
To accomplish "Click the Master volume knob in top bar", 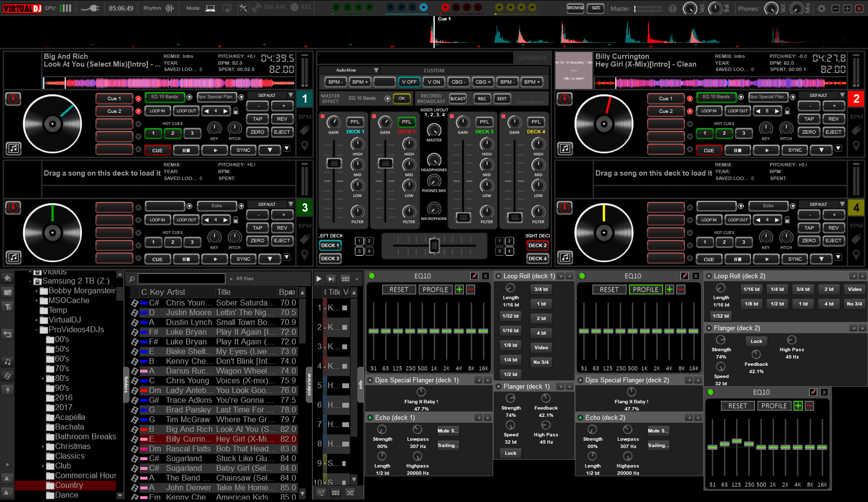I will 690,8.
